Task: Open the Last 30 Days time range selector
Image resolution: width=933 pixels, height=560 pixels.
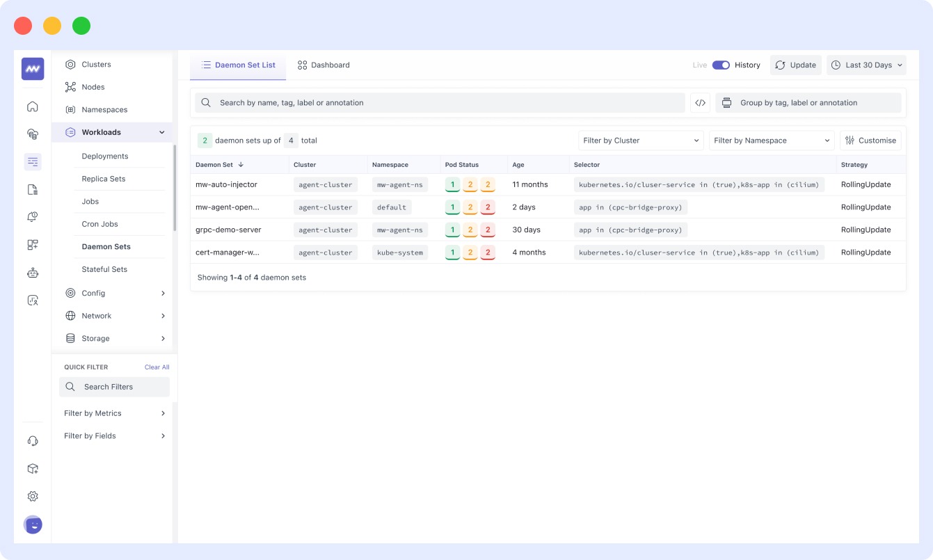Action: point(866,65)
